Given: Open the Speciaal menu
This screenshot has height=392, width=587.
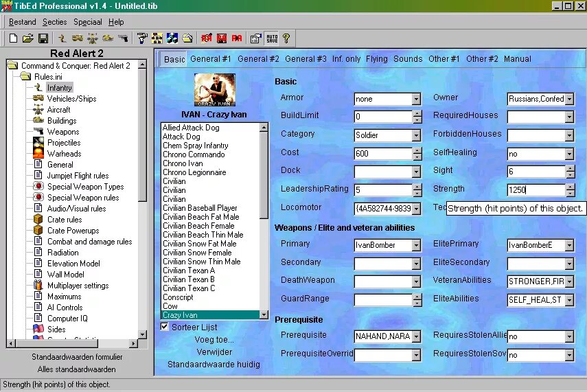Looking at the screenshot, I should [x=88, y=22].
